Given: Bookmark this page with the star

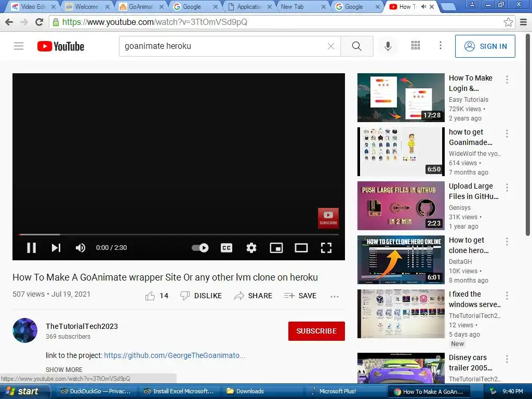Looking at the screenshot, I should (508, 22).
